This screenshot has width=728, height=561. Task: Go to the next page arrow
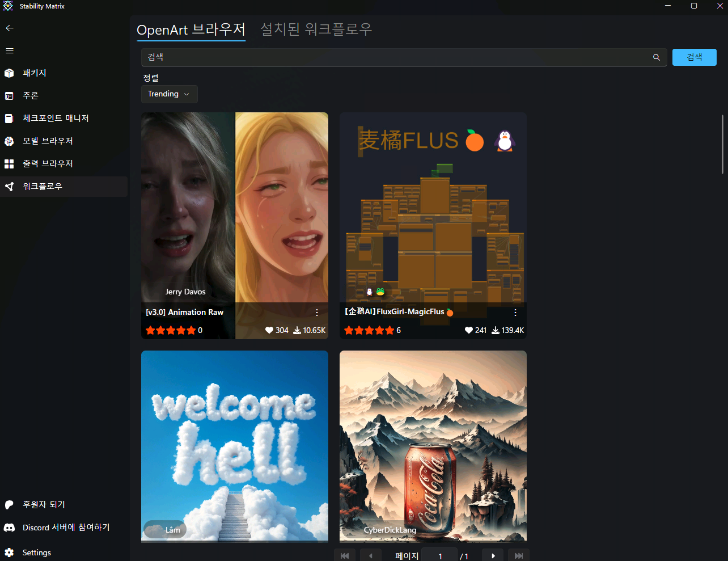pos(493,555)
